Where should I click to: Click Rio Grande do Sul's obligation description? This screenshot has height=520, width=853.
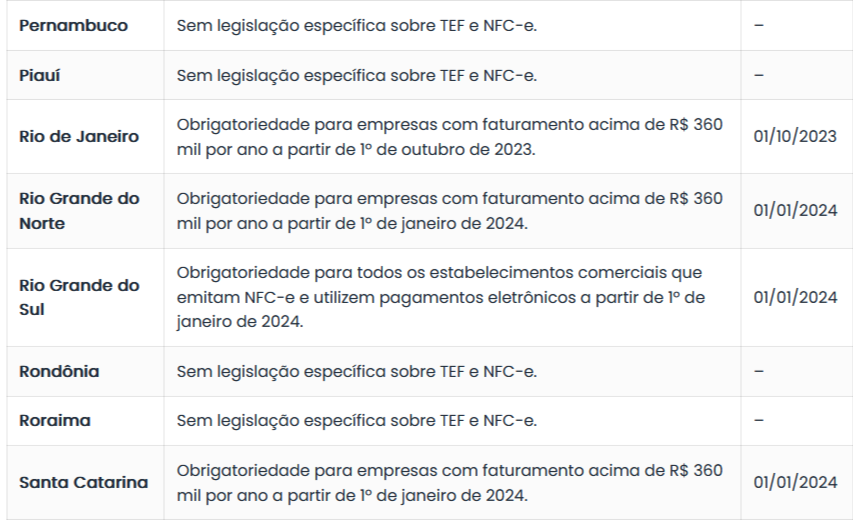coord(443,297)
